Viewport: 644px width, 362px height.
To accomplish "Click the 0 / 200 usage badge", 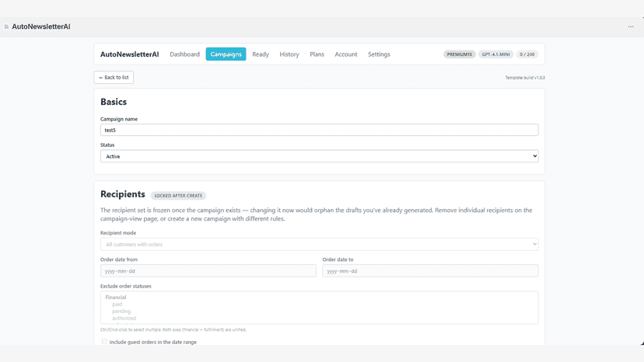I will (x=527, y=54).
